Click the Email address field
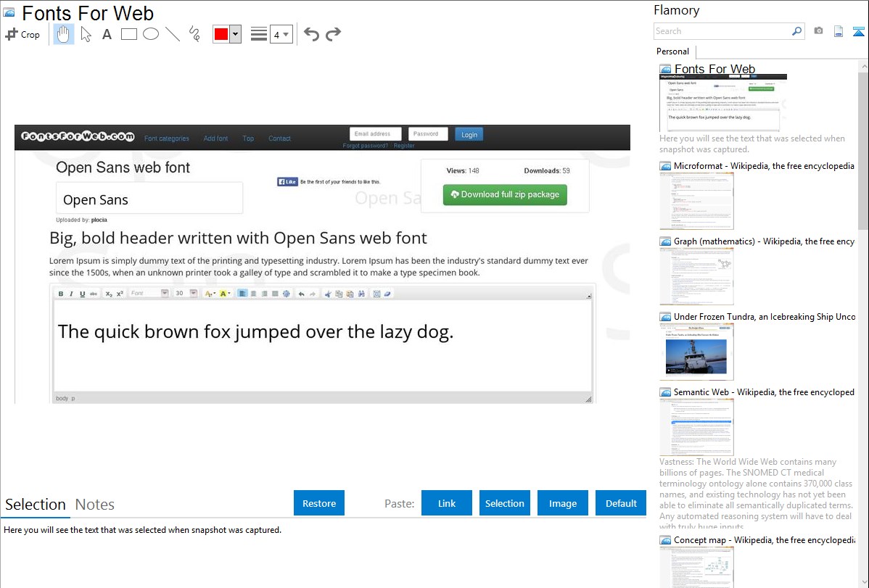Screen dimensions: 869x588 coord(375,133)
